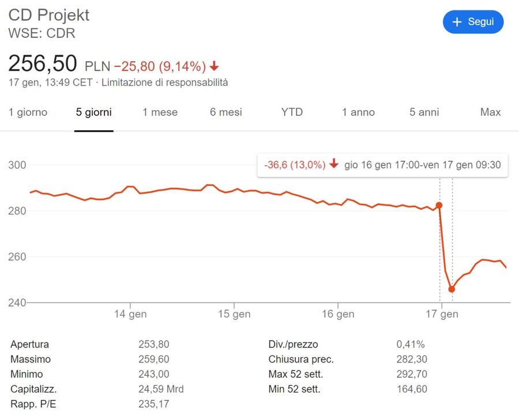Click the CD Projekt title
519x420 pixels.
[x=49, y=15]
